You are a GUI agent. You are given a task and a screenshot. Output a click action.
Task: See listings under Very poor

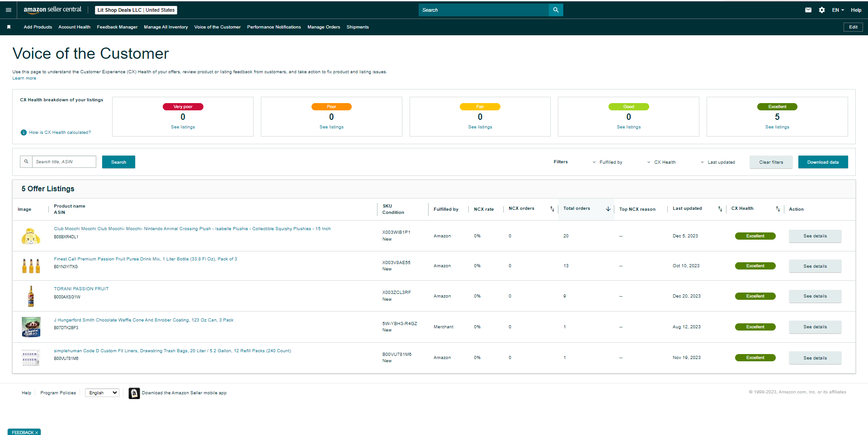point(183,127)
